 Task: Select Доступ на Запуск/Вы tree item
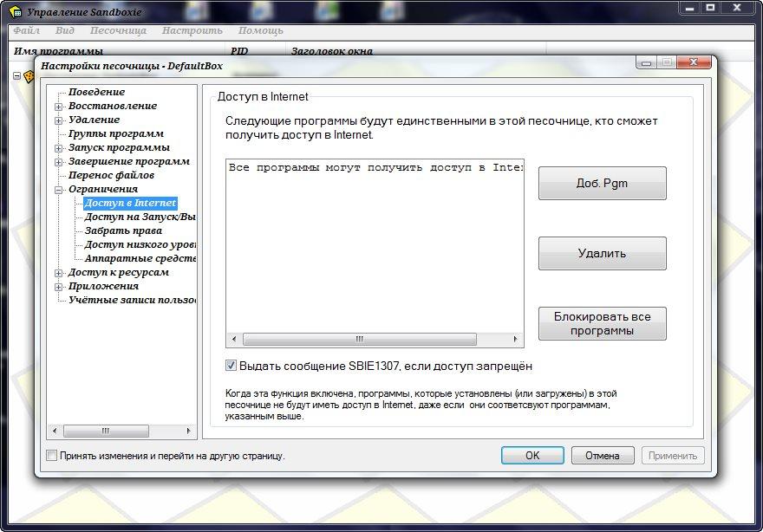(140, 217)
